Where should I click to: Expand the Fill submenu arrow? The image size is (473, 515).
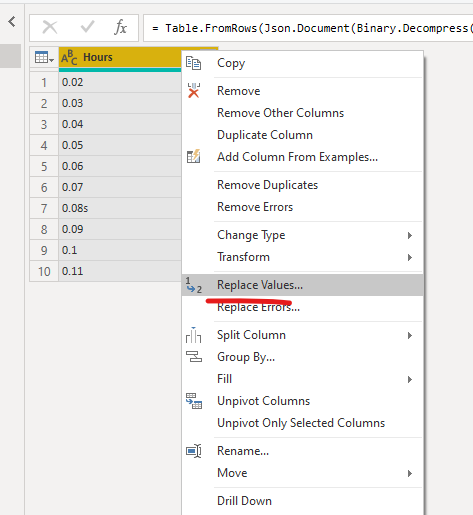pos(410,379)
